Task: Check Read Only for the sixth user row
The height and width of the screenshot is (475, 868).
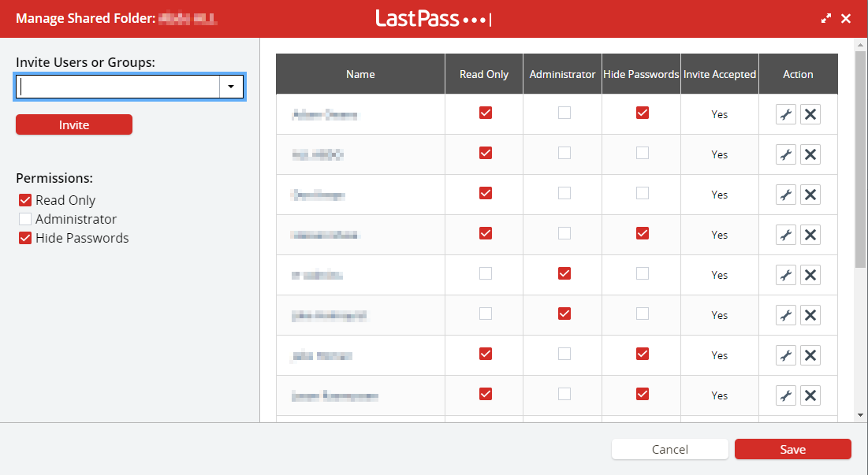Action: (x=486, y=314)
